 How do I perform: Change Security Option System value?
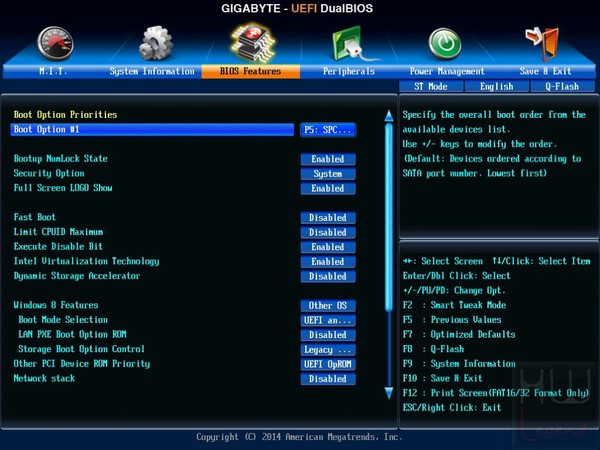click(x=328, y=174)
